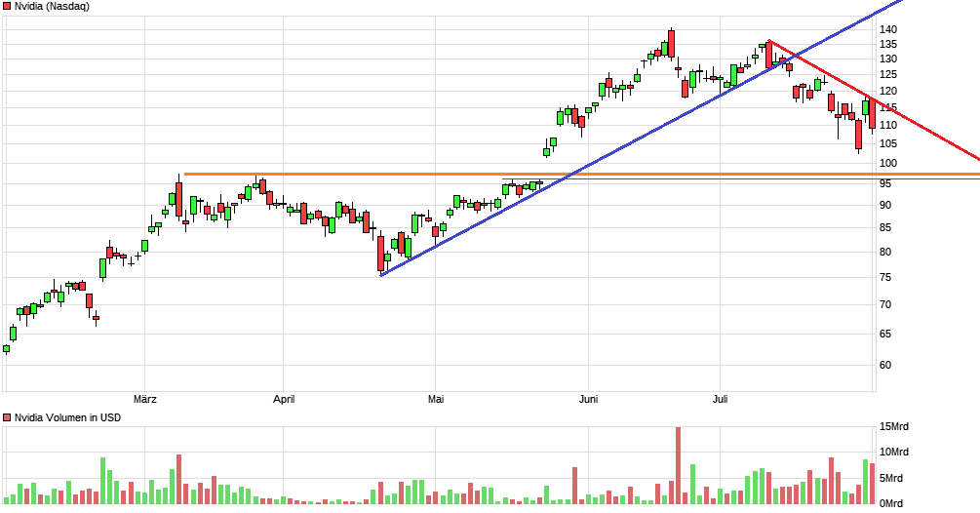Click the highest red candlestick near 140
Viewport: 980px width, 513px height.
point(671,44)
